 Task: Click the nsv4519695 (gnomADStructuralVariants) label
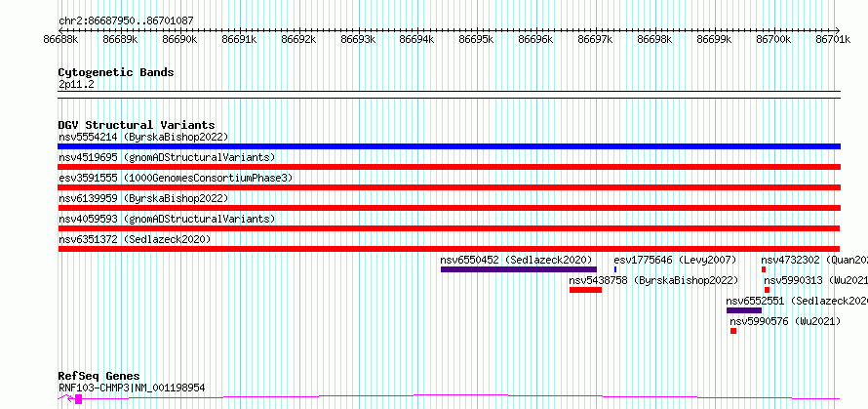tap(167, 157)
